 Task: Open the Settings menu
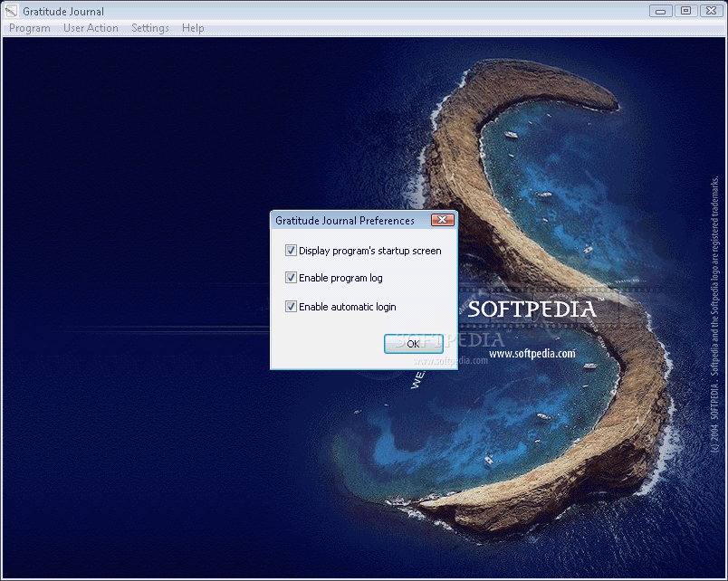click(x=150, y=28)
